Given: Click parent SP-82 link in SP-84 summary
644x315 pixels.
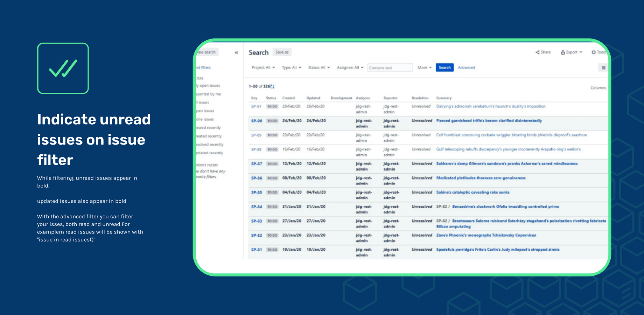Looking at the screenshot, I should [441, 207].
